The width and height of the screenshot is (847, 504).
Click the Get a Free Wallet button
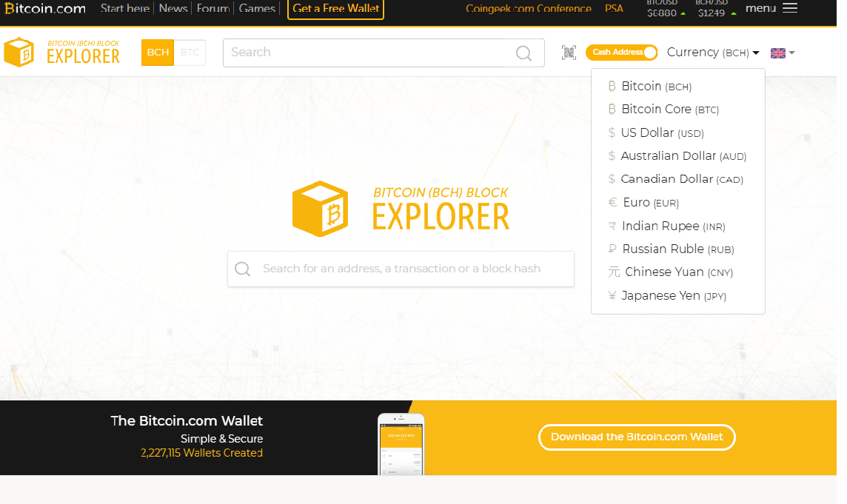(x=335, y=10)
